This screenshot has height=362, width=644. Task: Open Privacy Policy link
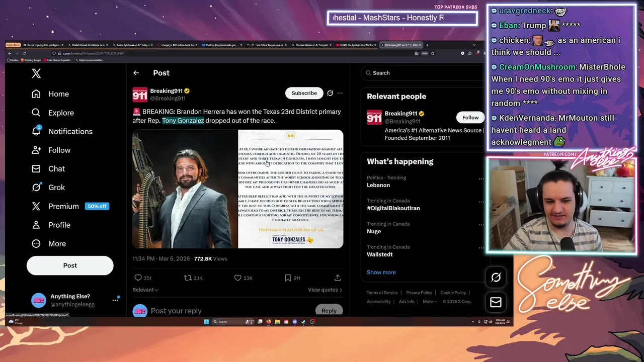419,293
